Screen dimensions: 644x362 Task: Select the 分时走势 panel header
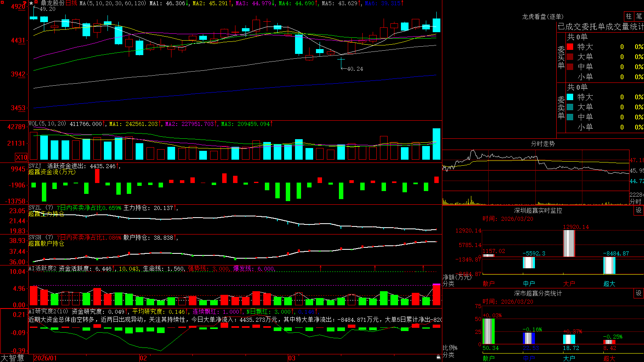click(x=543, y=144)
